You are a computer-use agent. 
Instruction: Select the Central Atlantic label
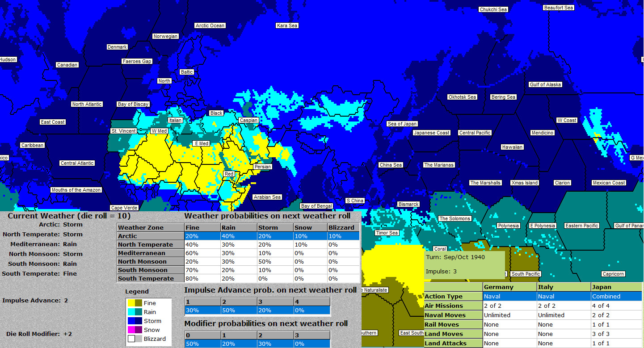[77, 163]
